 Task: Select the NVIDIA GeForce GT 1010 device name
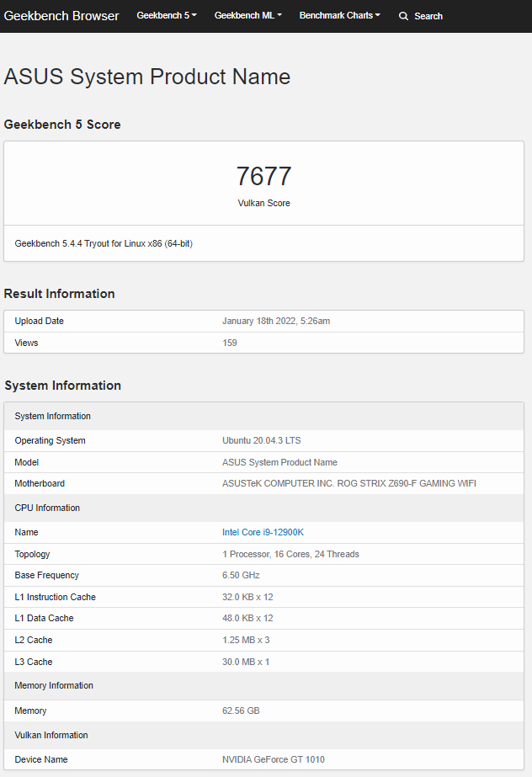pyautogui.click(x=274, y=759)
